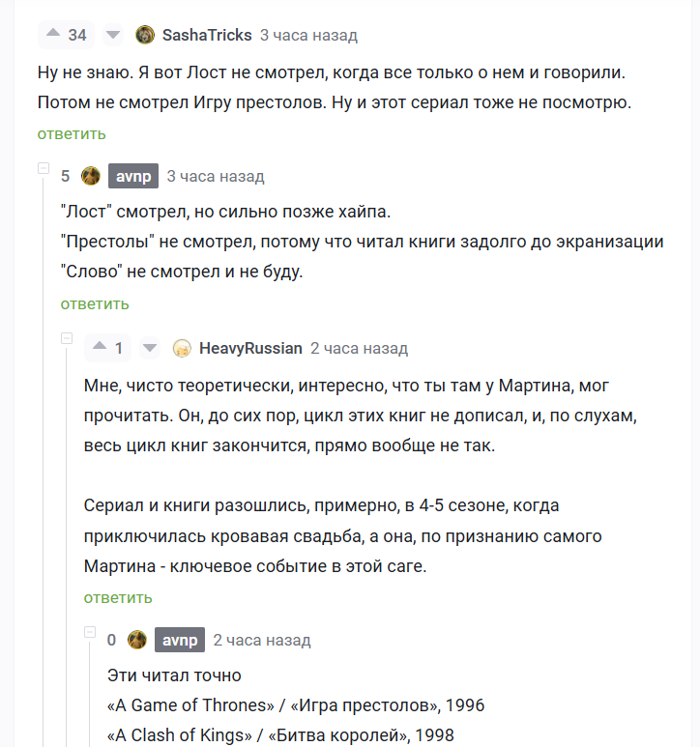Screen dimensions: 700x747
Task: Open HeavyRussian's "2 часа назад" timestamp link
Action: (359, 348)
